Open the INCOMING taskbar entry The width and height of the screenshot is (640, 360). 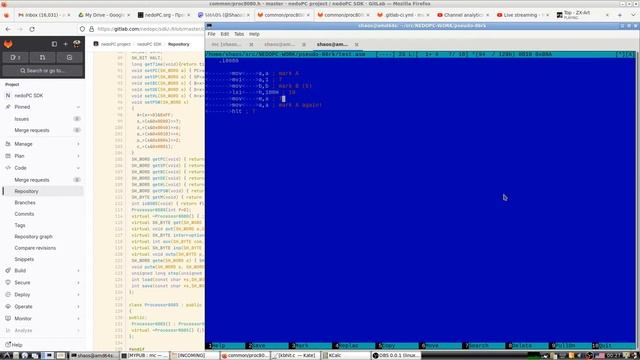click(194, 356)
